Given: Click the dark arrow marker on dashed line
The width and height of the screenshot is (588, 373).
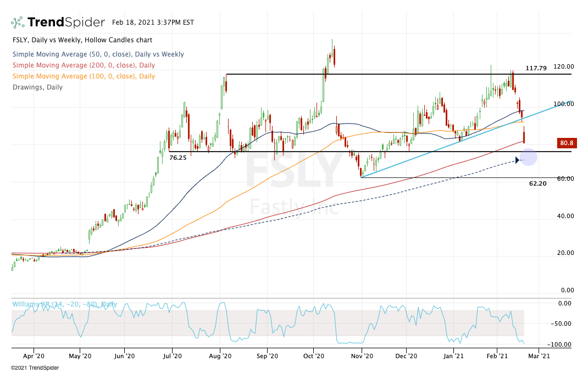Looking at the screenshot, I should (518, 160).
